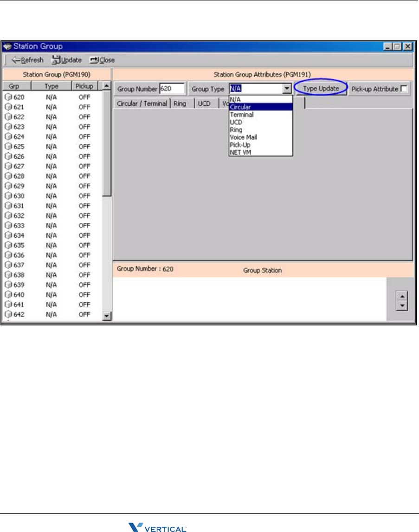Click the Update toolbar button
Image resolution: width=419 pixels, height=532 pixels.
click(67, 60)
